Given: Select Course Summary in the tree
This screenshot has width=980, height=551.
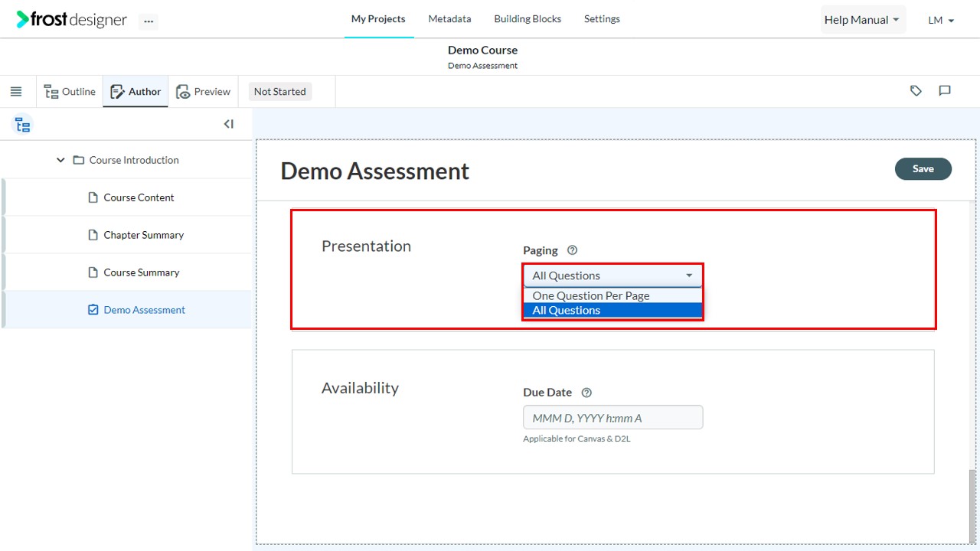Looking at the screenshot, I should click(142, 272).
